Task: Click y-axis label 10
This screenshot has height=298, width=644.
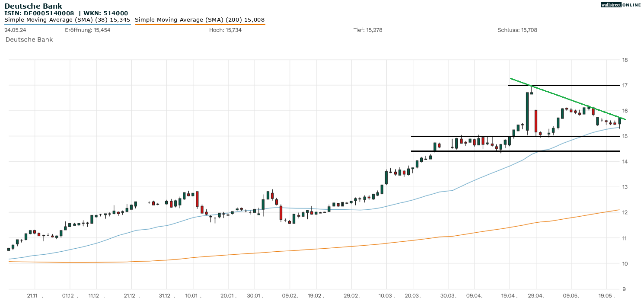Action: tap(625, 263)
